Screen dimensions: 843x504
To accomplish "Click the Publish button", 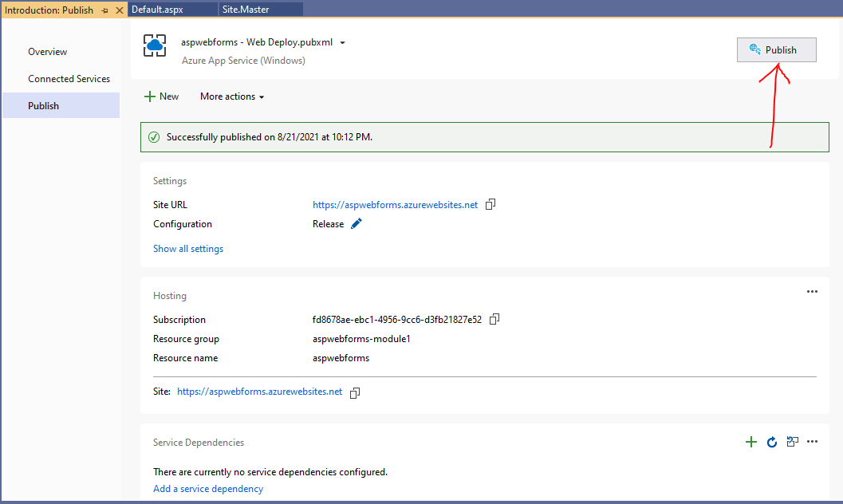I will (776, 50).
